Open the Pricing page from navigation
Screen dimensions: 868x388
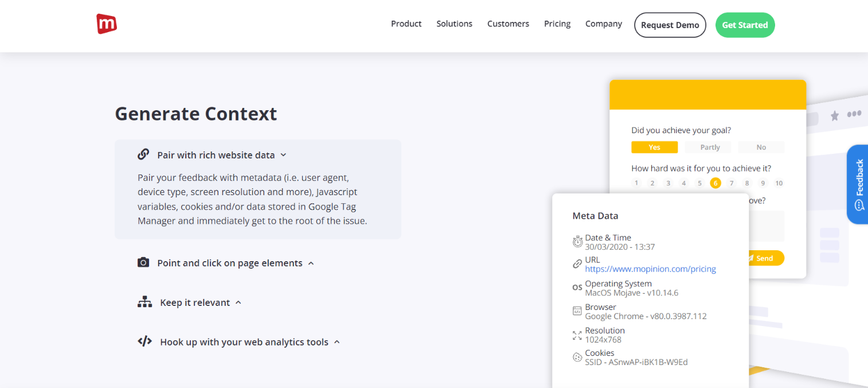pos(557,24)
